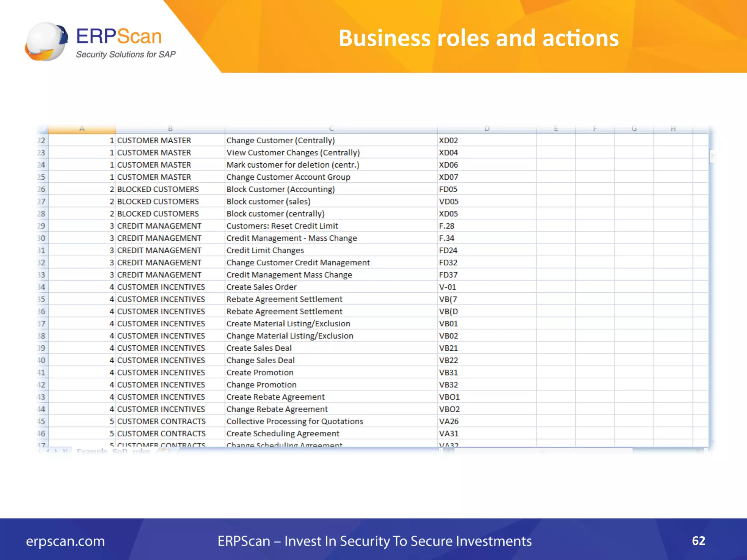Select column B header
Viewport: 747px width, 560px height.
[170, 129]
